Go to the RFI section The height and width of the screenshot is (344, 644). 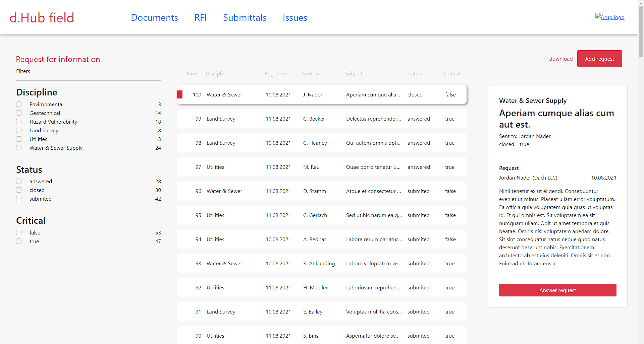[x=200, y=17]
